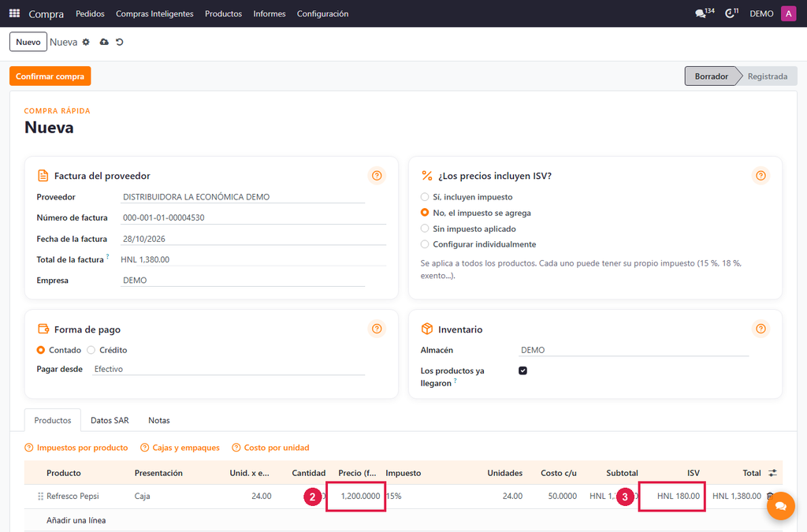
Task: Click column settings adjust icon in table header
Action: point(772,473)
